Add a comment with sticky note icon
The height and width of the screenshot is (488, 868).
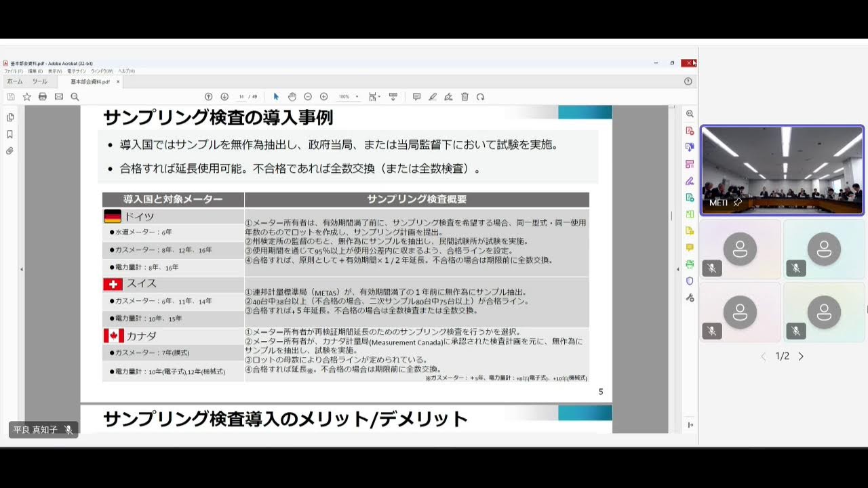point(416,97)
